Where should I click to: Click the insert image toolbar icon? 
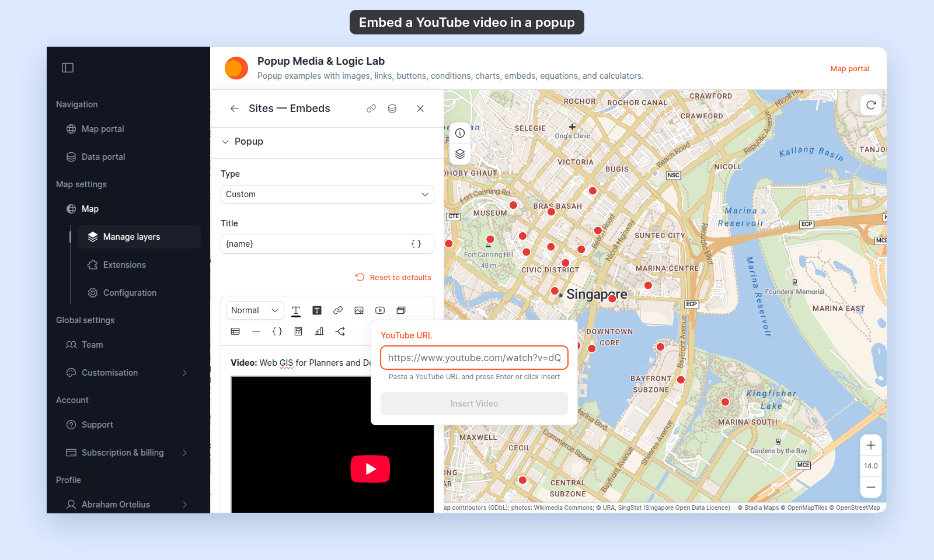pyautogui.click(x=359, y=310)
